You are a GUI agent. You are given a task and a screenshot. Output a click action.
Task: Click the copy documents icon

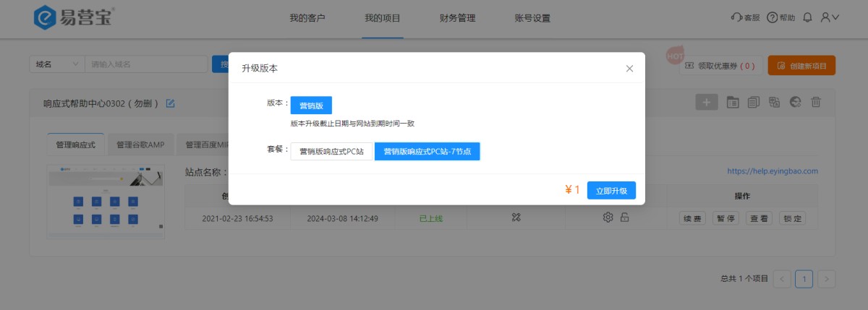tap(754, 103)
